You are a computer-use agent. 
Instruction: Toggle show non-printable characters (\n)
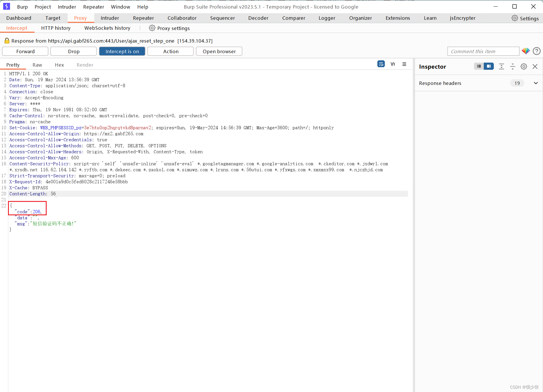pos(393,64)
